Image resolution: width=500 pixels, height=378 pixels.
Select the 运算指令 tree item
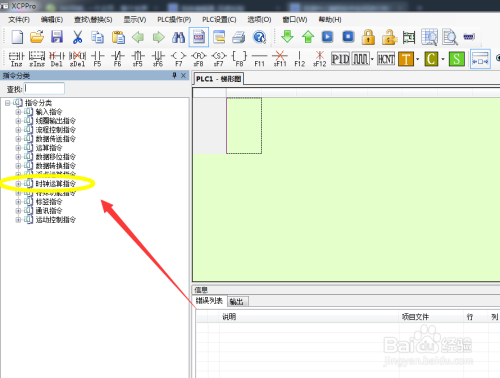pos(49,148)
